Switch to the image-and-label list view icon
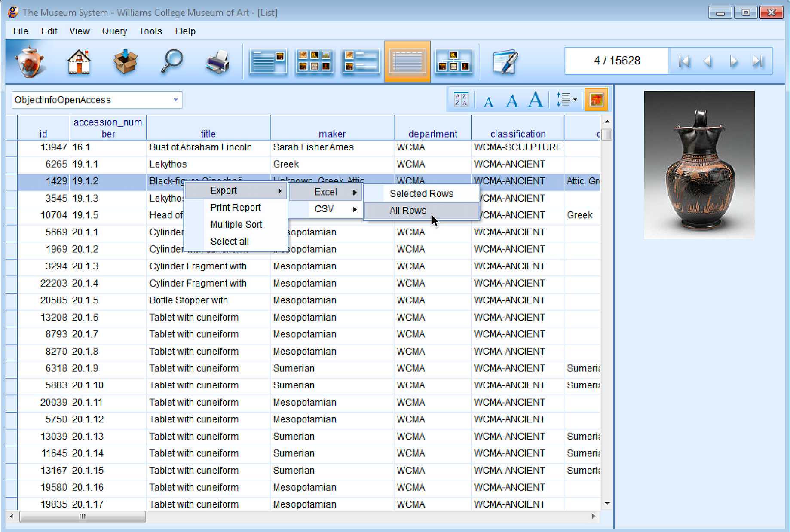The image size is (790, 532). click(x=361, y=61)
